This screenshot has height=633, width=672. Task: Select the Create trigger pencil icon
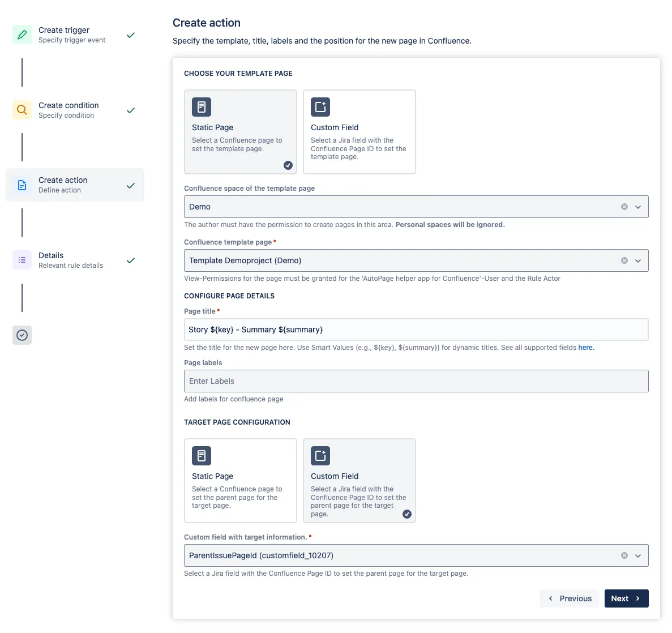(22, 35)
